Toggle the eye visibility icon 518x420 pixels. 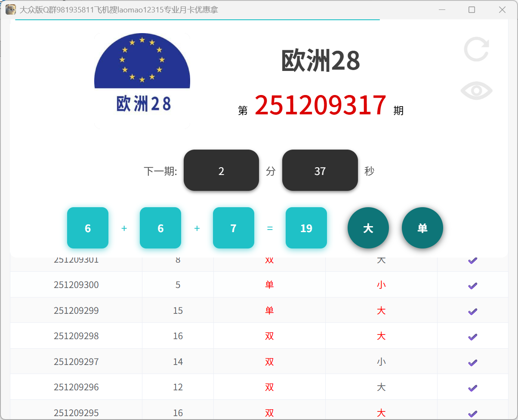click(x=476, y=90)
